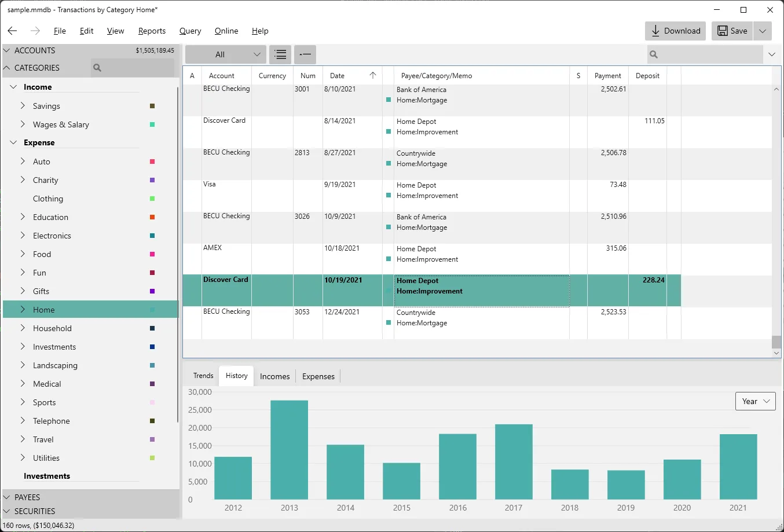Open the Reports menu
This screenshot has width=784, height=532.
pos(152,31)
